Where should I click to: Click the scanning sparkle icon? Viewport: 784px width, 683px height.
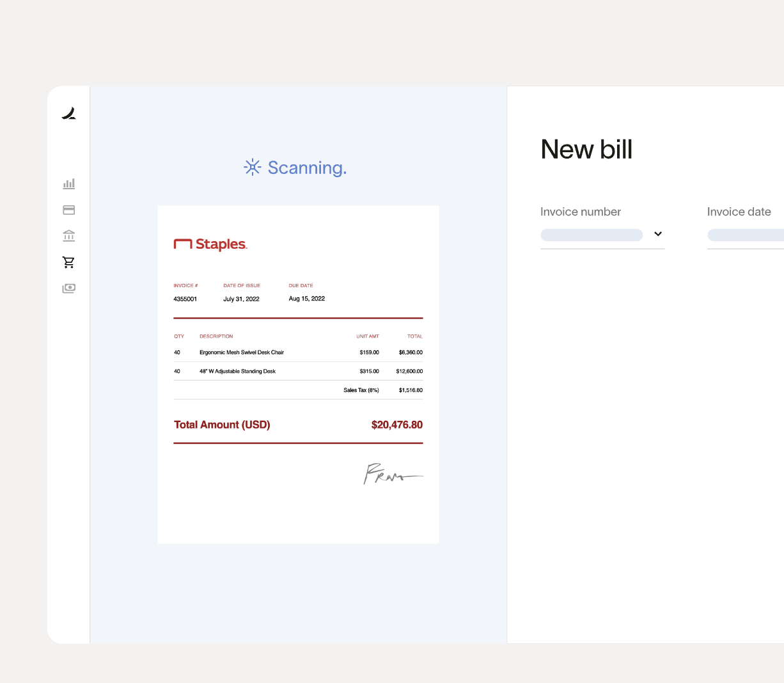tap(253, 168)
